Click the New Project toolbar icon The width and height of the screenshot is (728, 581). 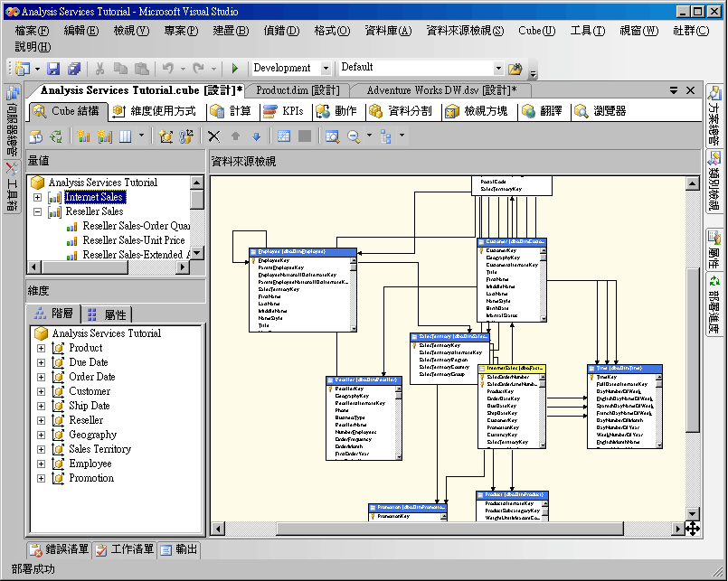23,69
